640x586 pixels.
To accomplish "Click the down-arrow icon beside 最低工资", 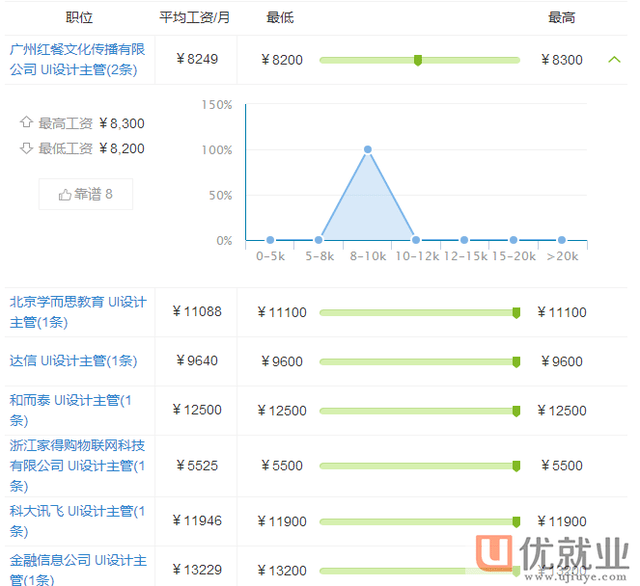I will click(26, 148).
